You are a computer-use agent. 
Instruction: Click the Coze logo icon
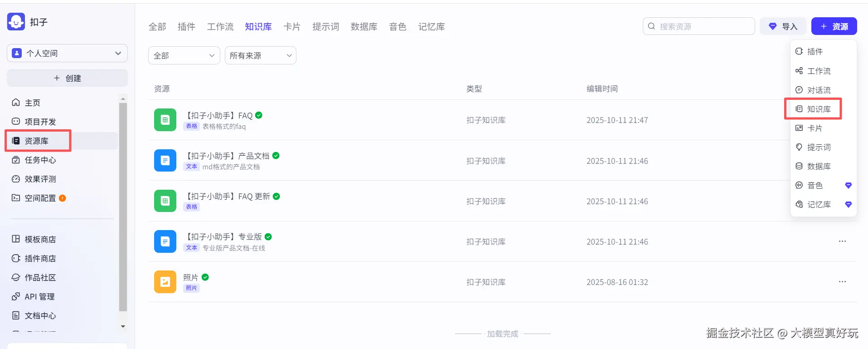(16, 22)
